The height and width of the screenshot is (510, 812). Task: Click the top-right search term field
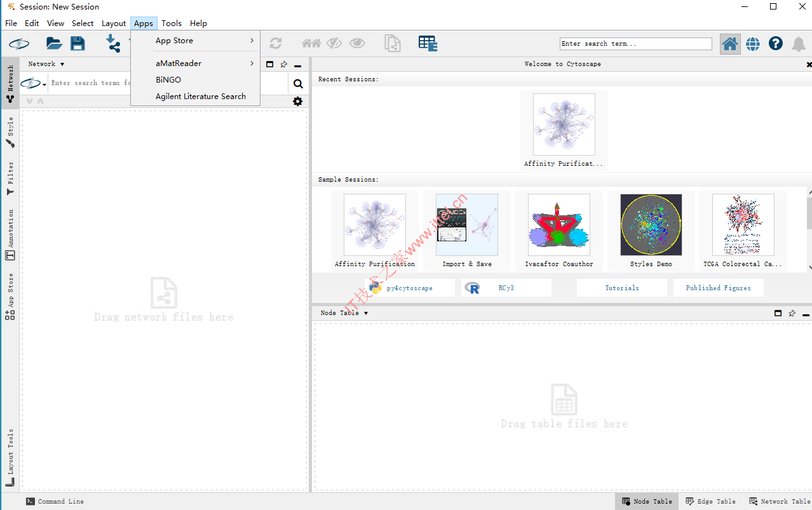(636, 44)
